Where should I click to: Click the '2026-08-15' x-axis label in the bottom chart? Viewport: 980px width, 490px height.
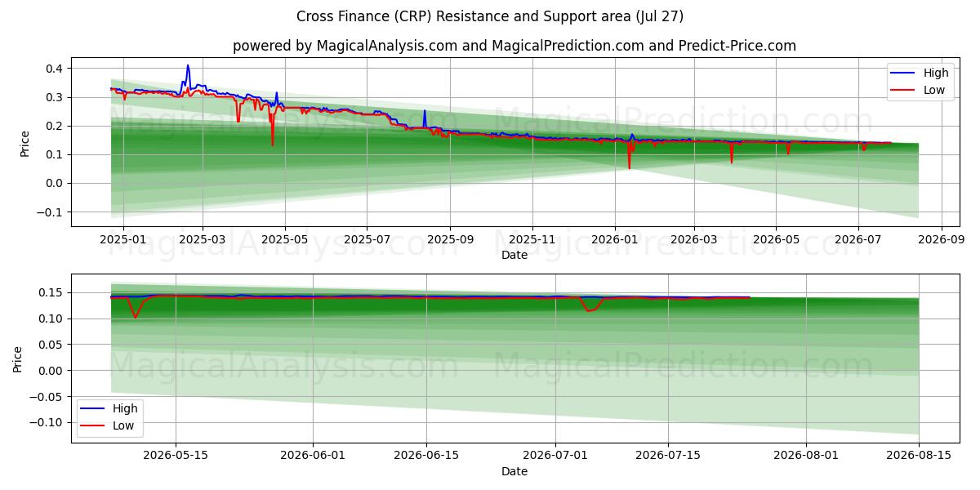pos(919,457)
